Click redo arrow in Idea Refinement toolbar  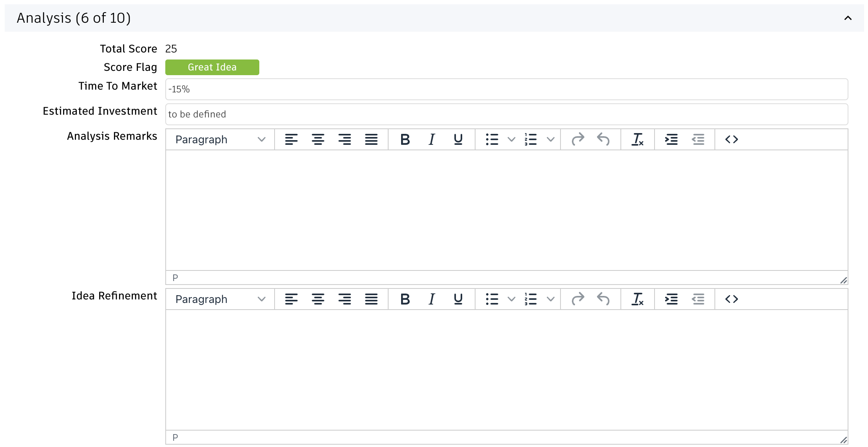tap(578, 299)
